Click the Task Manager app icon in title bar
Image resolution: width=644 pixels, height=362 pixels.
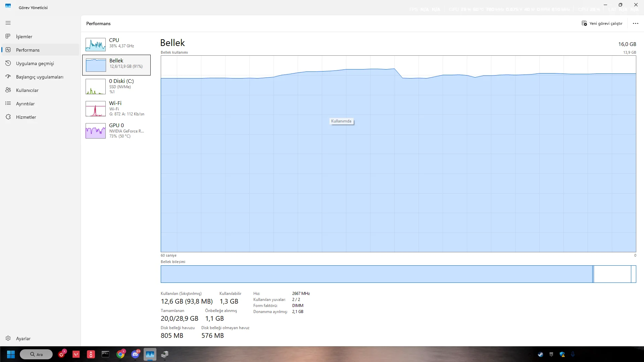(8, 6)
